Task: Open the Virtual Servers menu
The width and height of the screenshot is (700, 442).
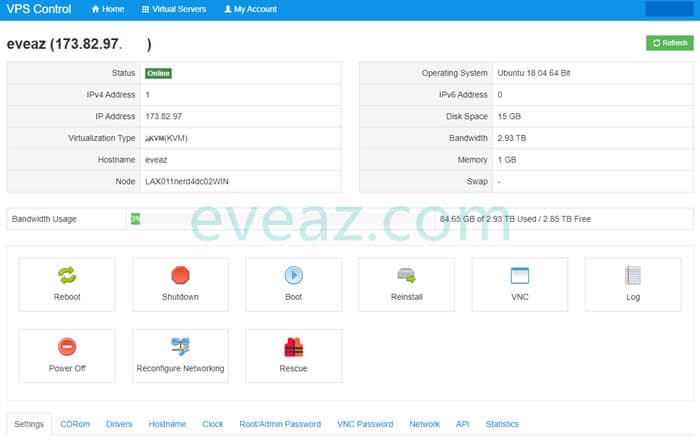Action: coord(174,9)
